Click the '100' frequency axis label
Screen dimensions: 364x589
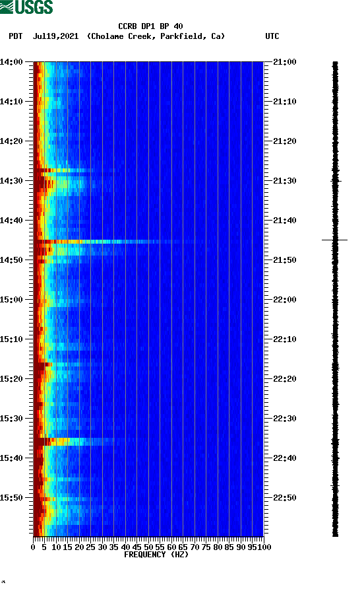click(x=264, y=547)
